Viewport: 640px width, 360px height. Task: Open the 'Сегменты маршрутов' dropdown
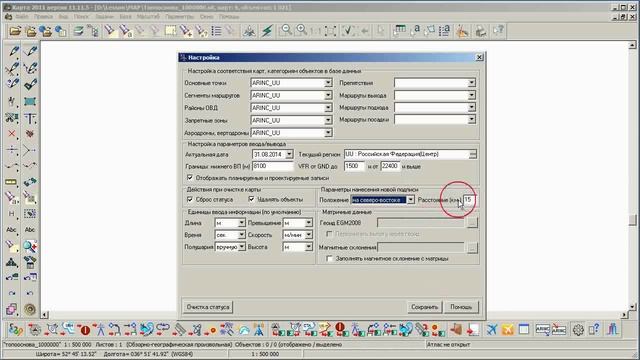tap(328, 95)
